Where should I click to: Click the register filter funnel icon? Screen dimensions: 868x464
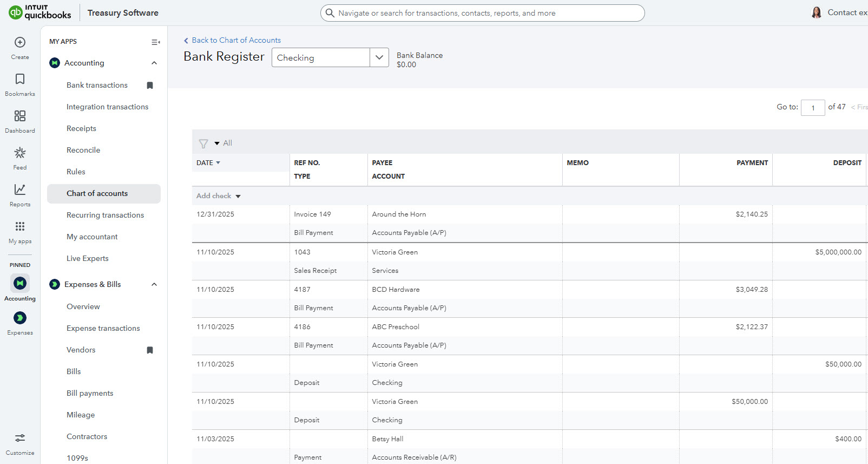point(203,143)
